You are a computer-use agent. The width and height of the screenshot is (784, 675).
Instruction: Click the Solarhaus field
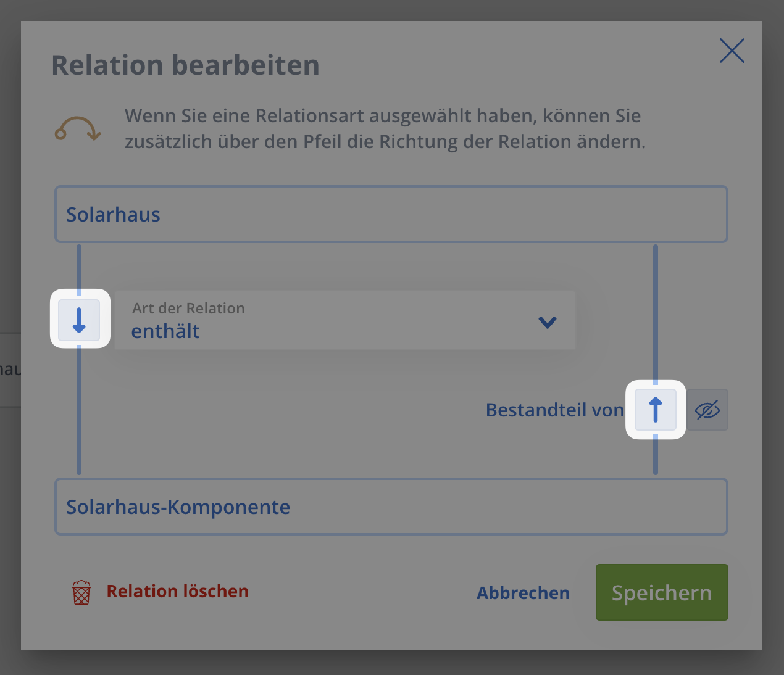point(391,214)
